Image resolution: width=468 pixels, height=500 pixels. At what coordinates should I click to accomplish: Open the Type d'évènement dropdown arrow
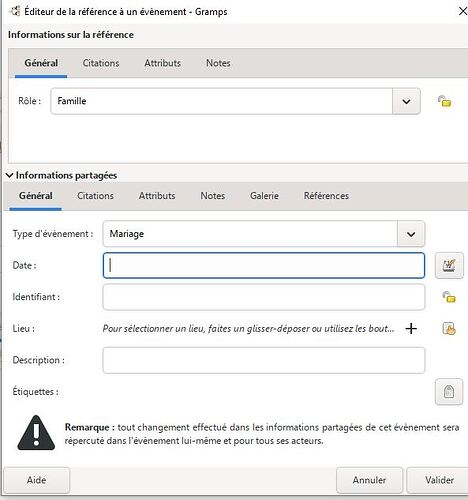tap(411, 234)
